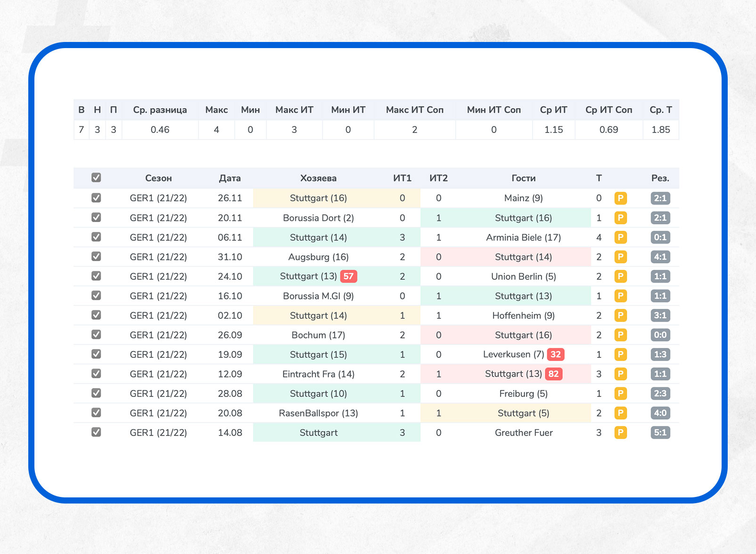The width and height of the screenshot is (756, 554).
Task: Click yellow P icon for 06.11 match
Action: 620,238
